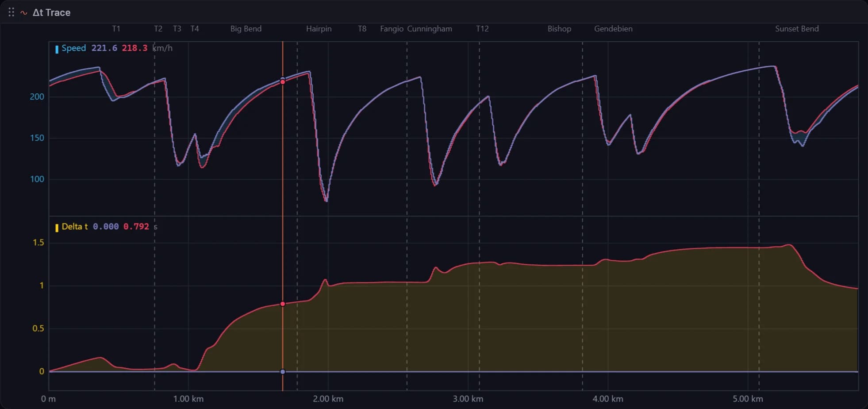Click the red Speed value 218.3
The width and height of the screenshot is (868, 409).
click(x=134, y=48)
